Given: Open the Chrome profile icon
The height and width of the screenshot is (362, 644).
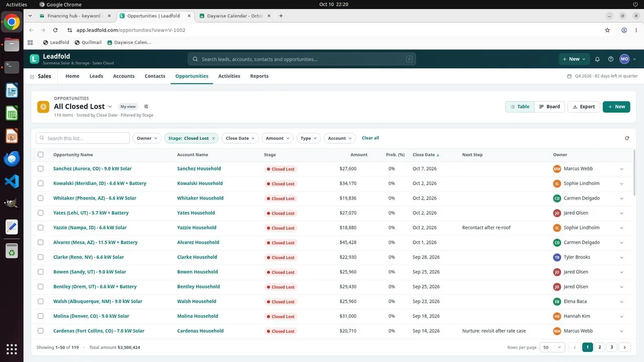Looking at the screenshot, I should [x=624, y=30].
